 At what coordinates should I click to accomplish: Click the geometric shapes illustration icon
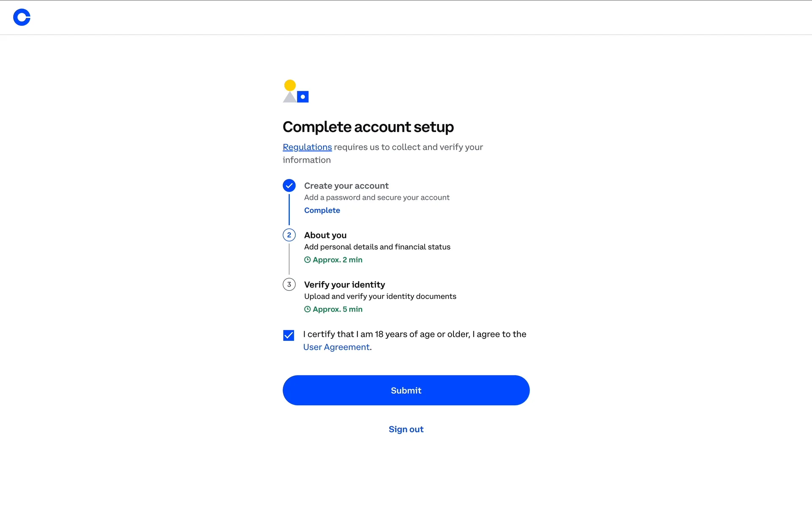(x=296, y=91)
